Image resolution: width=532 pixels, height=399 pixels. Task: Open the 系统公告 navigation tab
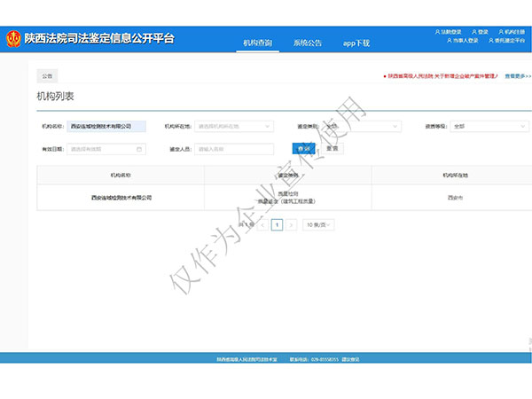308,43
